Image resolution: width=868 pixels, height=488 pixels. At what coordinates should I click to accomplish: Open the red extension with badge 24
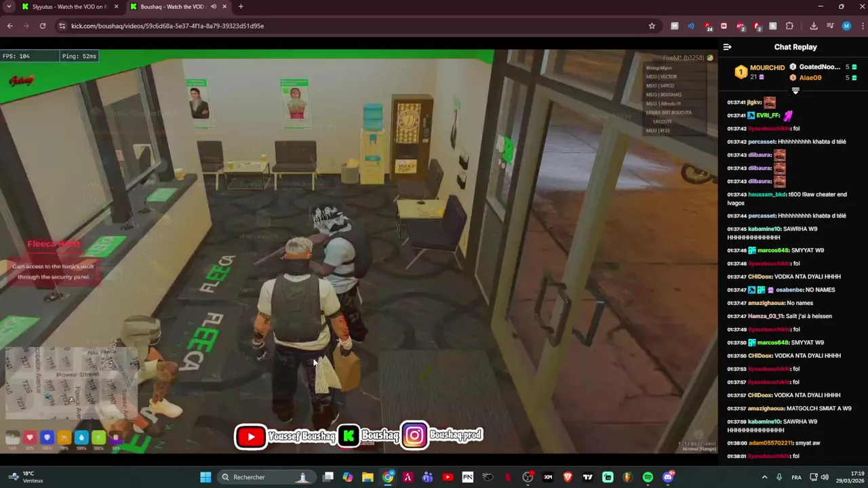(707, 26)
